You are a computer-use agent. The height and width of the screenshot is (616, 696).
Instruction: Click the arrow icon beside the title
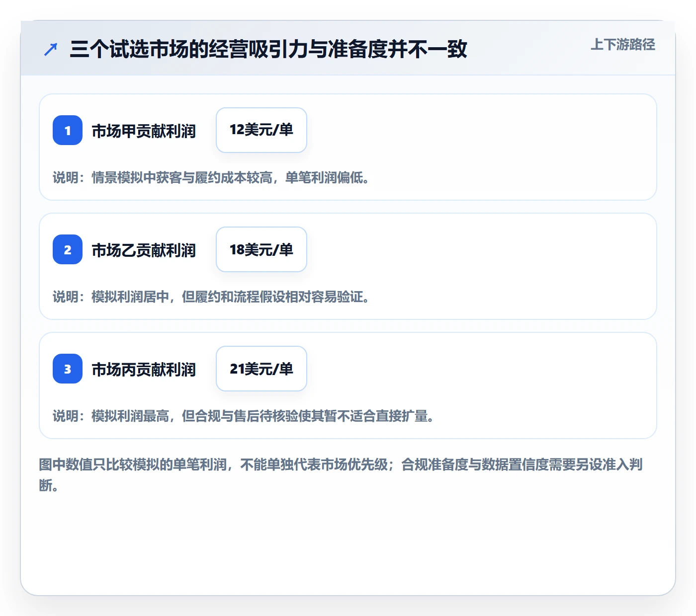click(51, 49)
